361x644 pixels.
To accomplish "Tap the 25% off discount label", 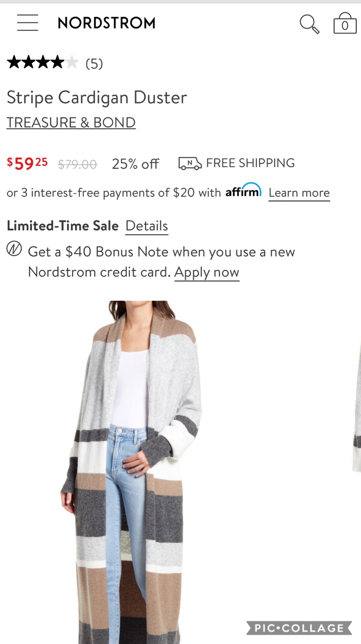I will click(x=135, y=164).
